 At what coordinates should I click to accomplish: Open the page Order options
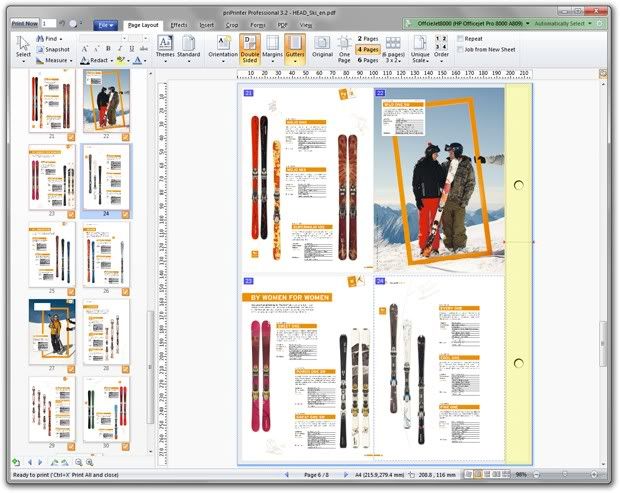(441, 47)
